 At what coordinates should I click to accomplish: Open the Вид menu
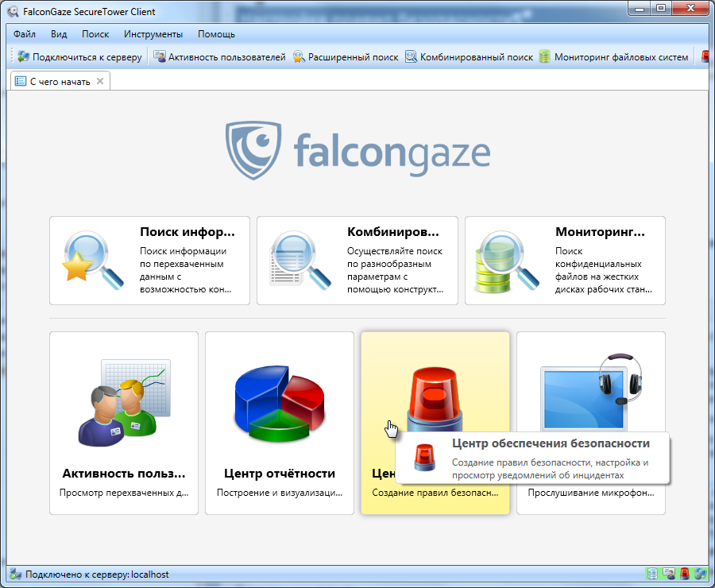pos(59,34)
